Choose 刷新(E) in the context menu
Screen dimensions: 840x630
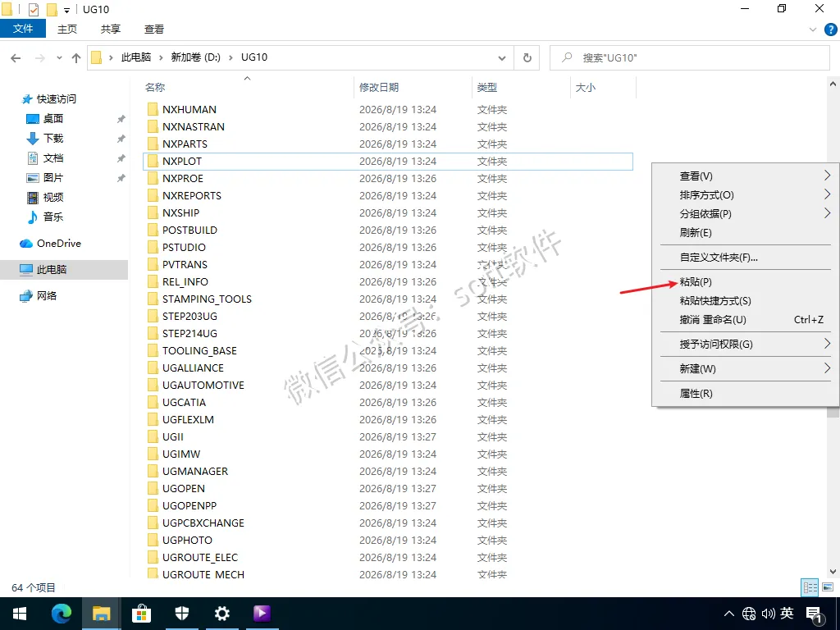(x=745, y=232)
